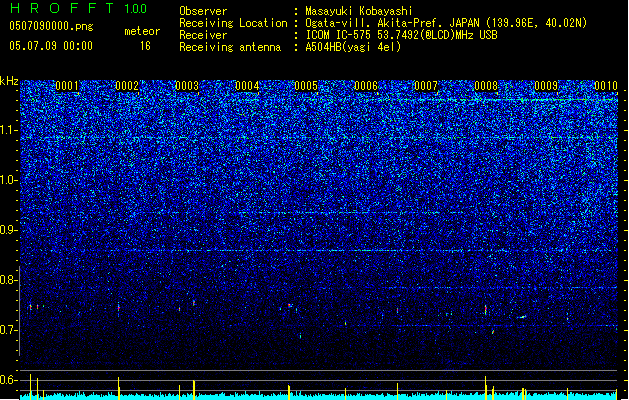Click time marker 0007
This screenshot has height=400, width=629.
click(x=426, y=86)
